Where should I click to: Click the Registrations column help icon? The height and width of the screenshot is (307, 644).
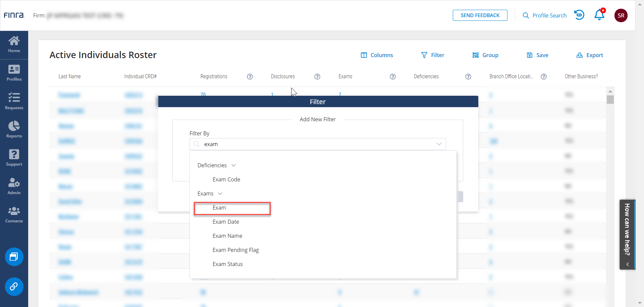[x=250, y=77]
